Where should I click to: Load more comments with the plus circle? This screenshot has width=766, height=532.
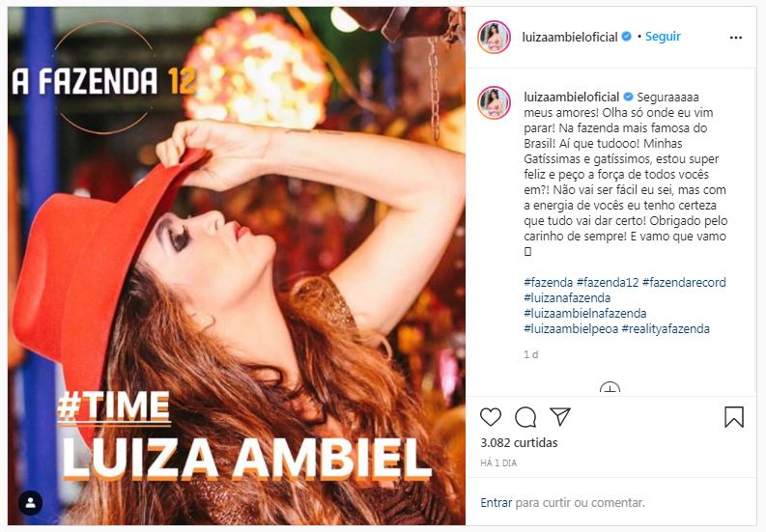click(610, 388)
